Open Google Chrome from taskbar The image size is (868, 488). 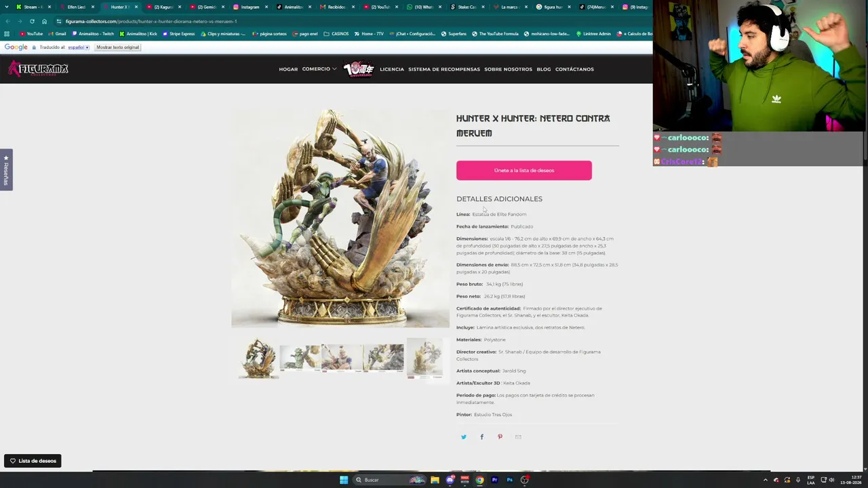coord(479,480)
